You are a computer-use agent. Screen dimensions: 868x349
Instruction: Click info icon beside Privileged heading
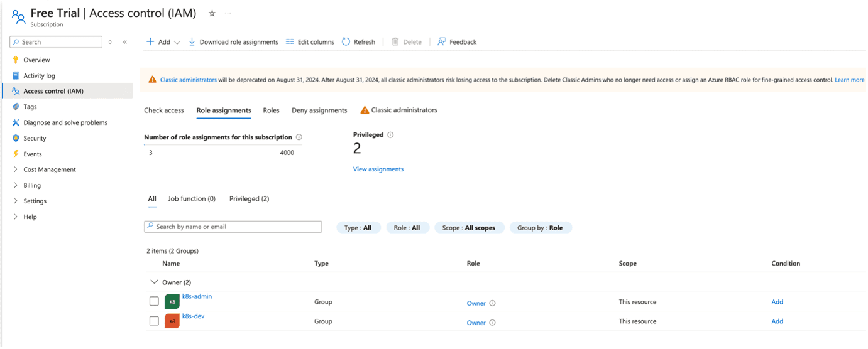click(390, 135)
